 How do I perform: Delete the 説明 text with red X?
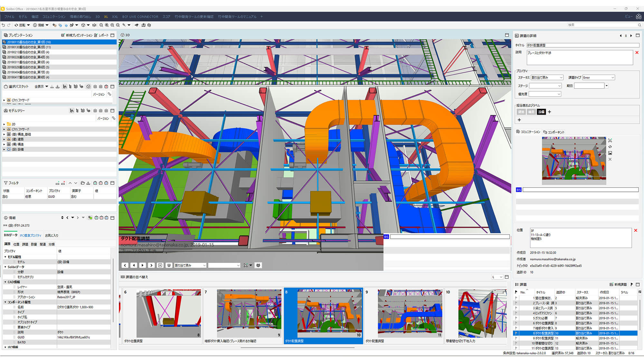pyautogui.click(x=637, y=53)
